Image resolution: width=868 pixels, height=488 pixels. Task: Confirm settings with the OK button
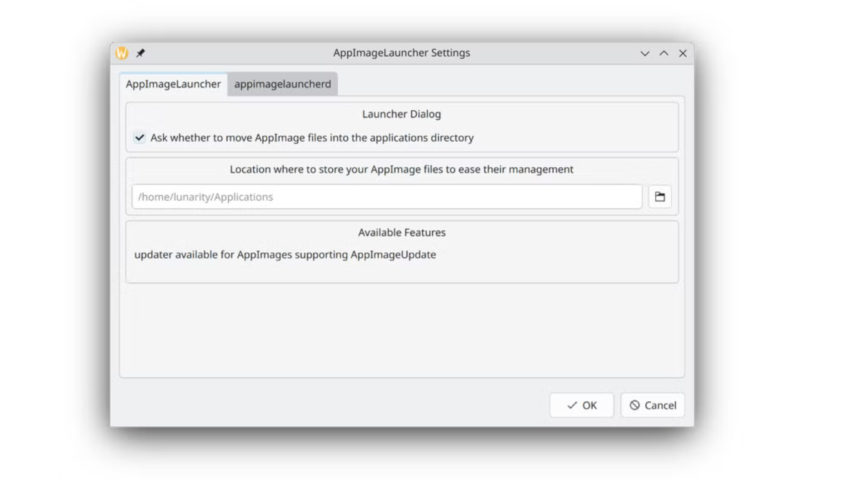(x=582, y=405)
